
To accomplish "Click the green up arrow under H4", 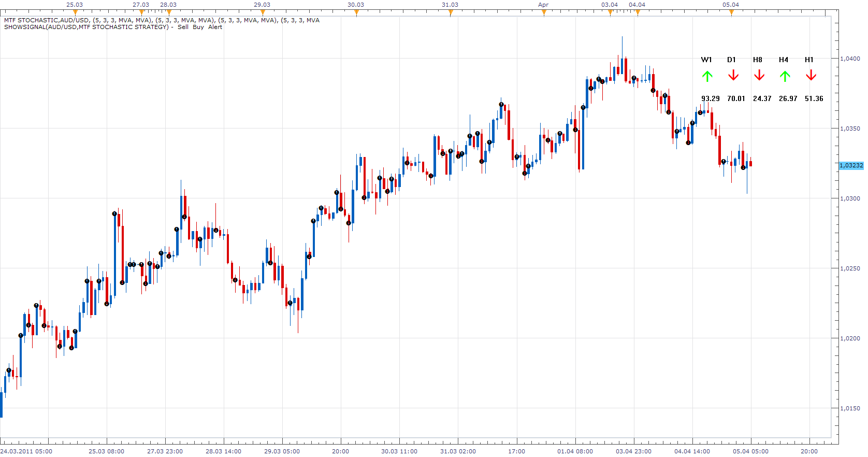I will pyautogui.click(x=785, y=77).
